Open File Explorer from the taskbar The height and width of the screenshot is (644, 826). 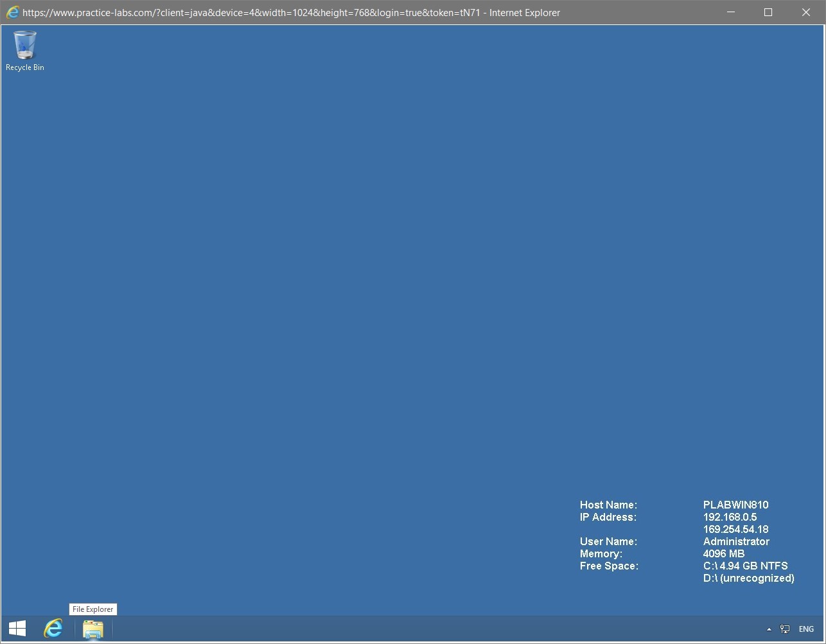[92, 630]
